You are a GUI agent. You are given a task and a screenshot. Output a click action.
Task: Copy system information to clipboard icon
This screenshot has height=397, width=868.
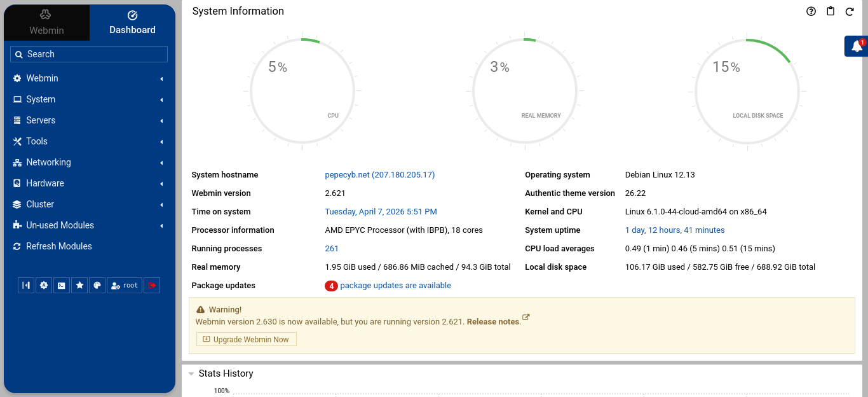(x=831, y=11)
